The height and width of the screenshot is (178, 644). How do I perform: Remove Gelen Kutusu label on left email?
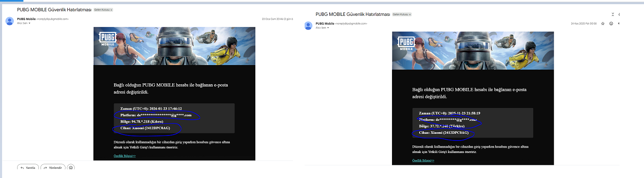click(x=111, y=10)
